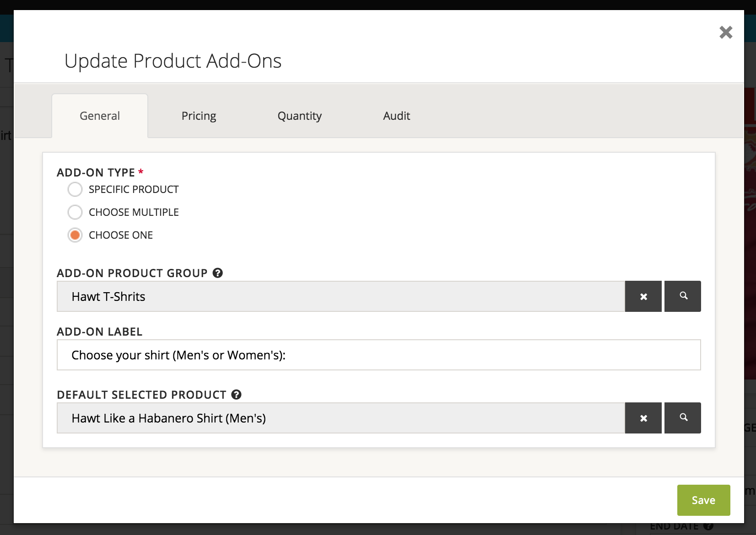Open the Add-On Product Group search lookup
Image resolution: width=756 pixels, height=535 pixels.
tap(682, 296)
